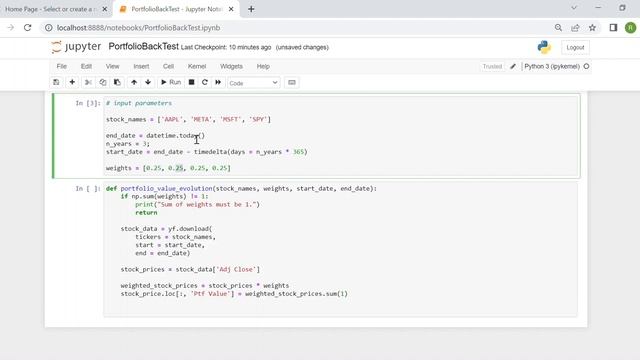This screenshot has width=640, height=360.
Task: Click the stock_names list line
Action: [x=188, y=119]
